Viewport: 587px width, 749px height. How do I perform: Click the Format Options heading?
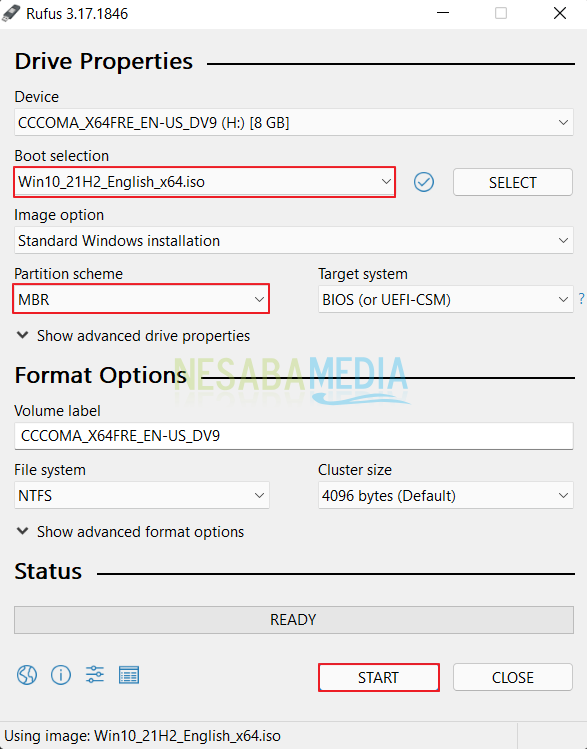[100, 375]
